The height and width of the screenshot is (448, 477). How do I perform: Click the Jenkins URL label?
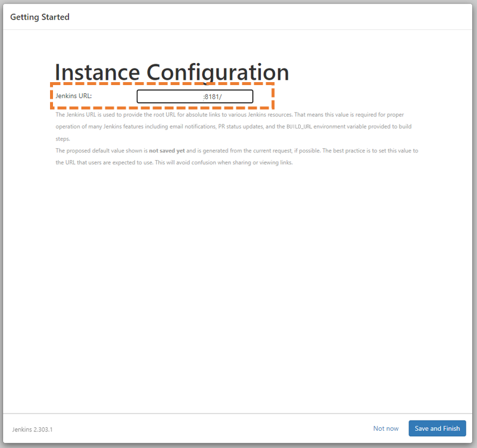tap(74, 96)
